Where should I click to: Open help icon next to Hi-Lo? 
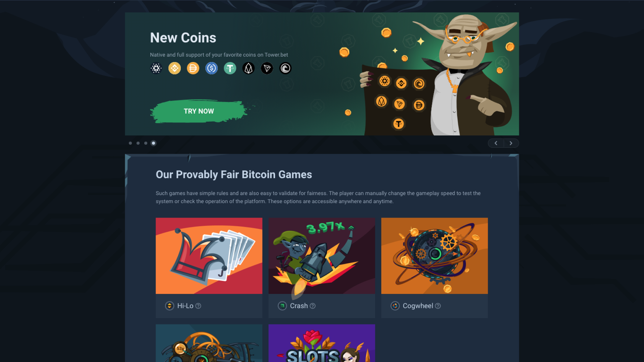click(x=198, y=306)
